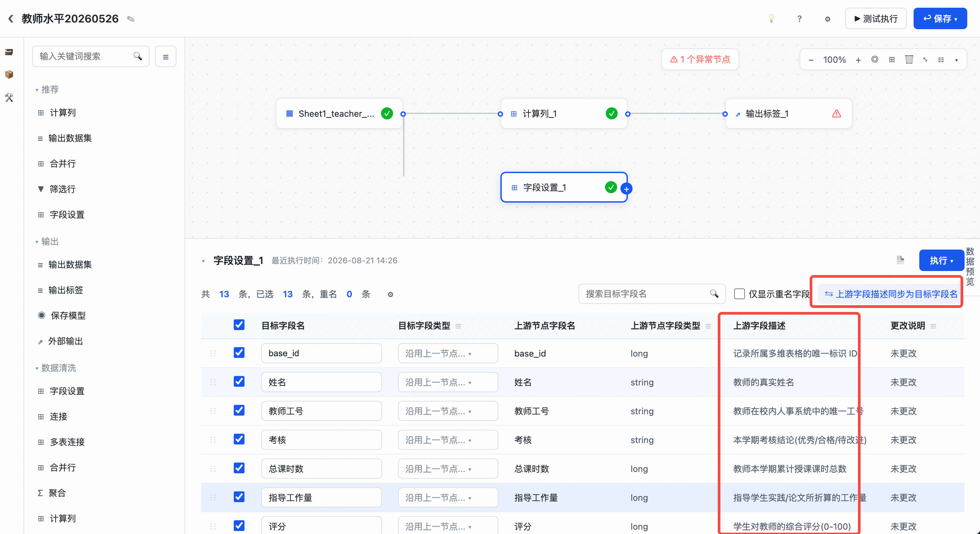Open the lightbulb tips icon
Image resolution: width=980 pixels, height=534 pixels.
(x=771, y=19)
